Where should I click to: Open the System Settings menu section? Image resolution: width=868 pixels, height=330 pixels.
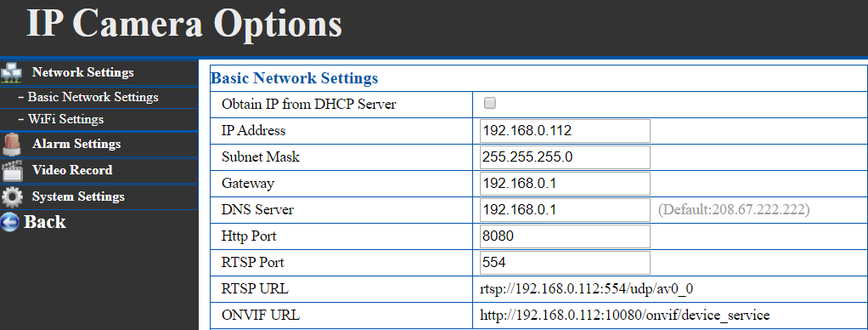pos(78,196)
